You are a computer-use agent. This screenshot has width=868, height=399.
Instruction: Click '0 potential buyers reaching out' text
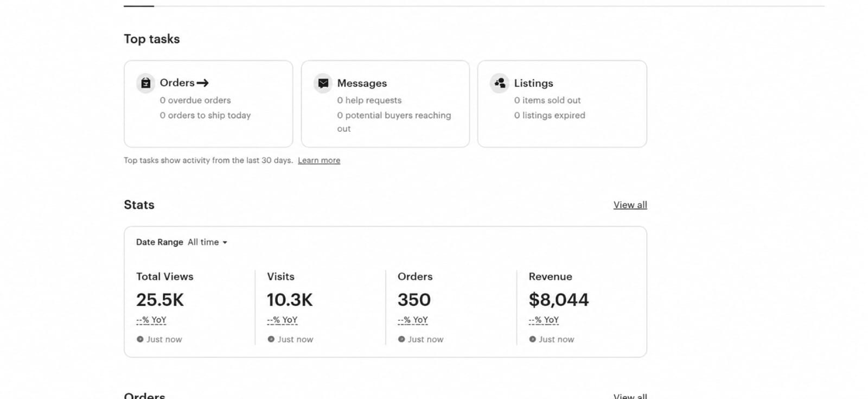pos(394,122)
